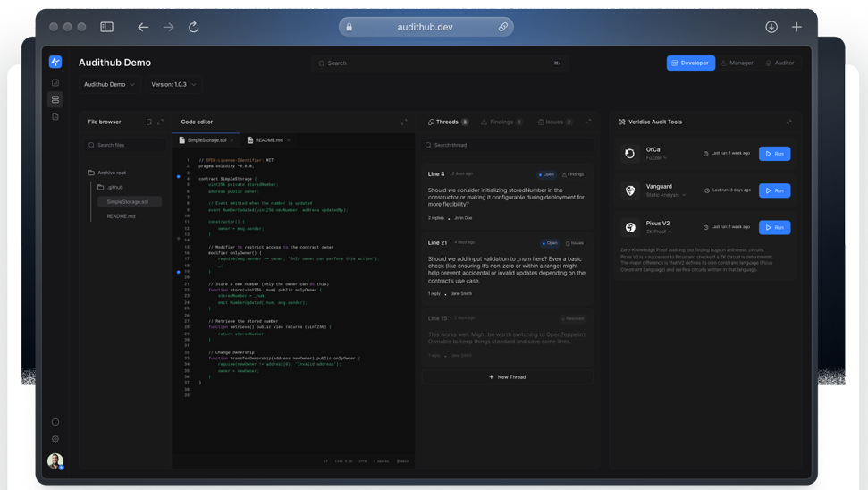Open the Audithub Demo project dropdown
The height and width of the screenshot is (490, 868).
[109, 85]
